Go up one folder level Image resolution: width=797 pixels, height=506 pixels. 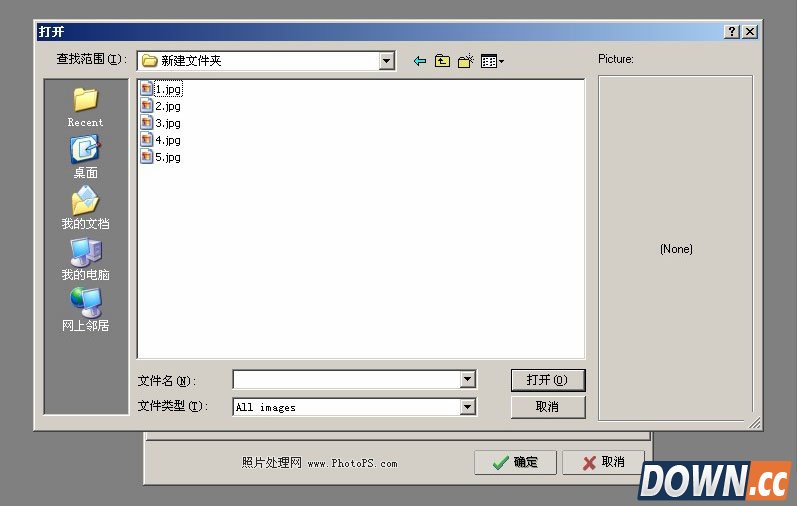click(442, 61)
